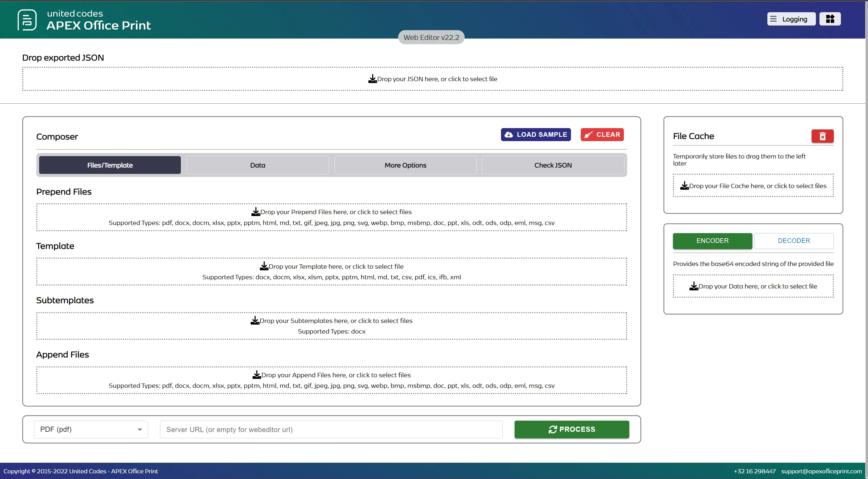Viewport: 868px width, 479px height.
Task: Select the ENCODER tab
Action: [712, 241]
